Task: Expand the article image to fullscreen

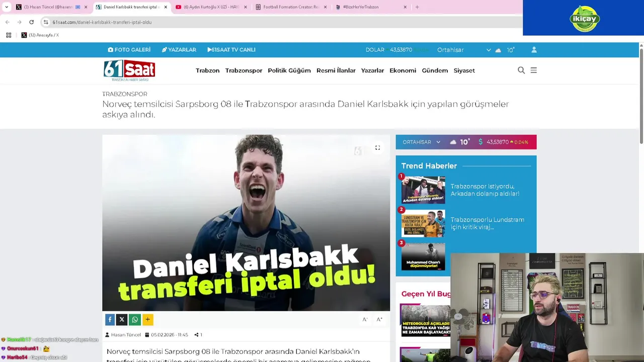Action: coord(377,148)
